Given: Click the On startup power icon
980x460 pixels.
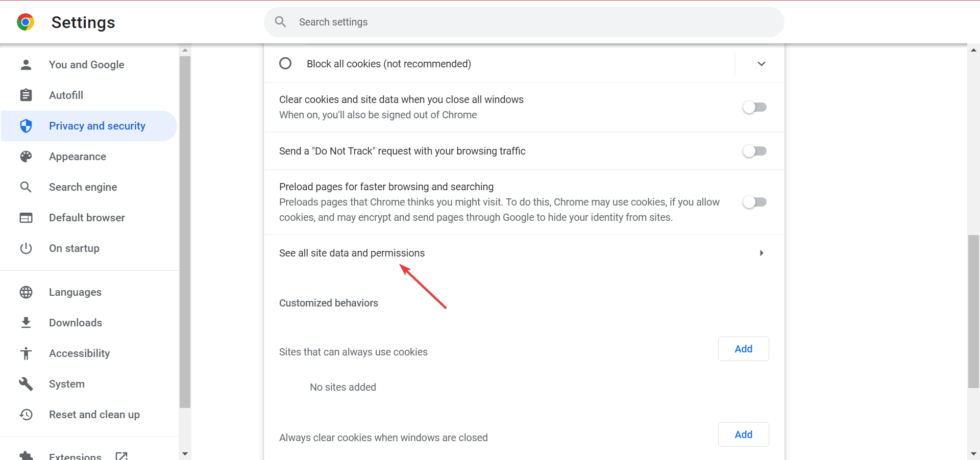Looking at the screenshot, I should (x=26, y=248).
